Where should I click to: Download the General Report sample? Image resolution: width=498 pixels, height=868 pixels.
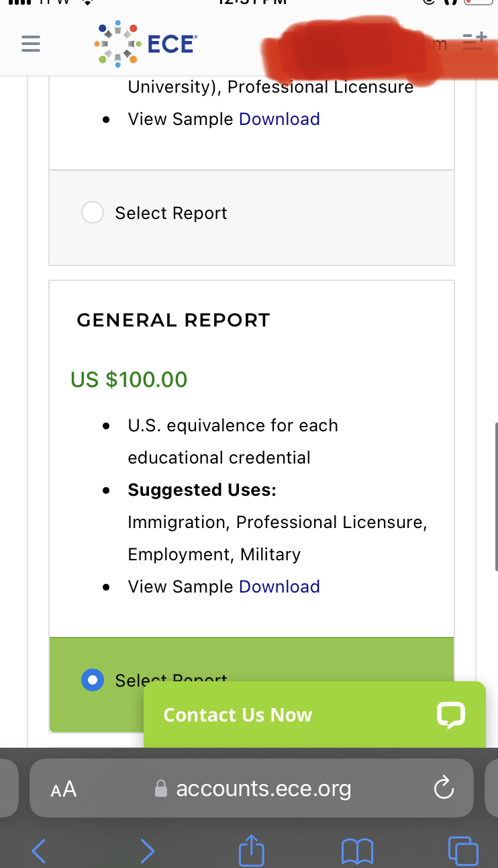(279, 587)
